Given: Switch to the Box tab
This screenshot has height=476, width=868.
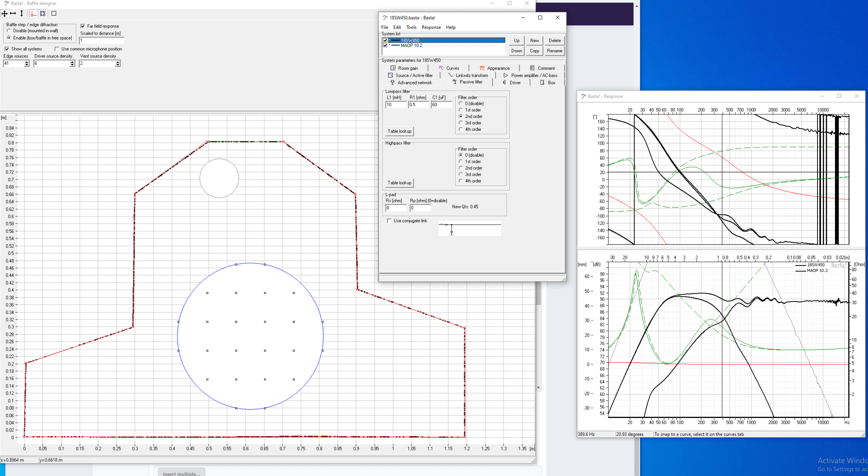Looking at the screenshot, I should tap(548, 83).
